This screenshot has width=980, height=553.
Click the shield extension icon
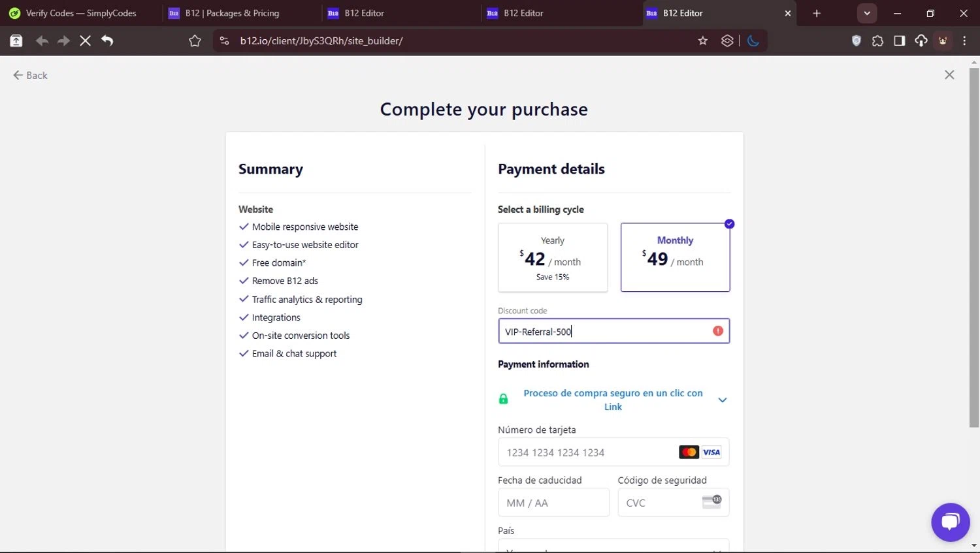point(857,40)
